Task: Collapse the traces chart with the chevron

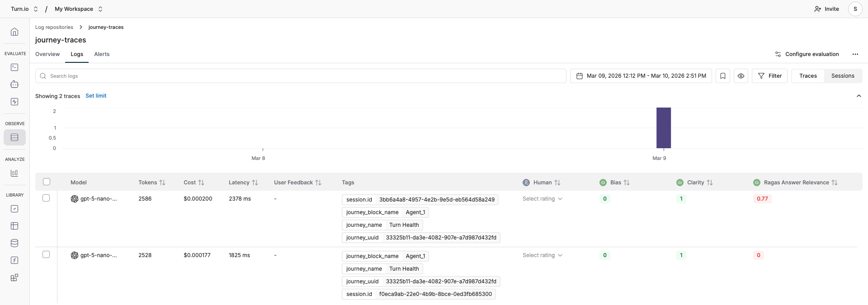Action: pos(859,96)
